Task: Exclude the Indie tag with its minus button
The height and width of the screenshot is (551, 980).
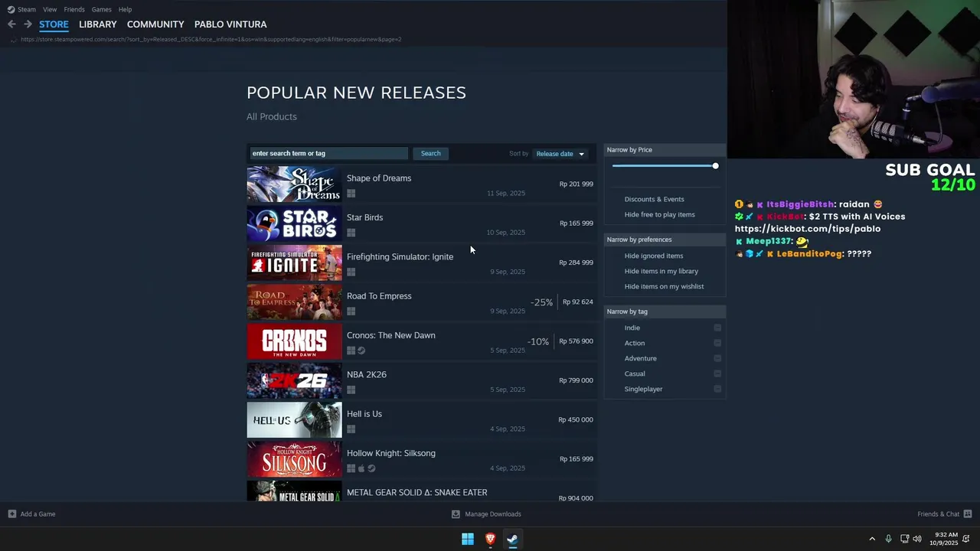Action: pos(717,328)
